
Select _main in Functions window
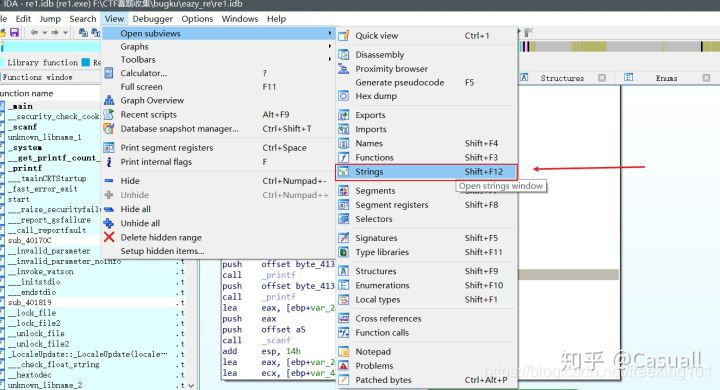tap(20, 106)
